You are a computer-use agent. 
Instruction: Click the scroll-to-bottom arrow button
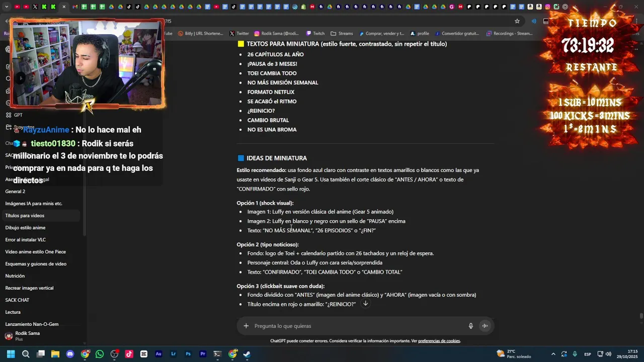point(365,304)
